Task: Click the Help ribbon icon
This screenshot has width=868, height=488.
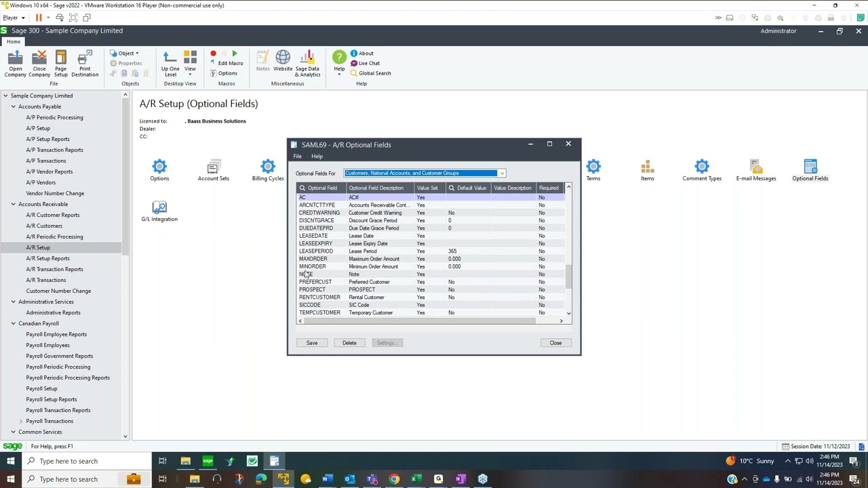Action: [339, 62]
